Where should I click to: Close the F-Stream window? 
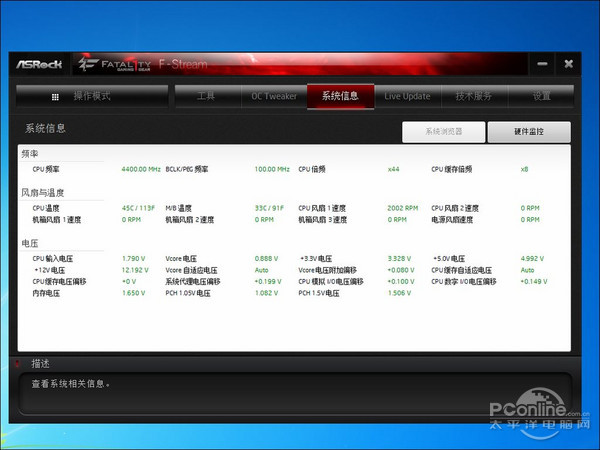pos(569,64)
